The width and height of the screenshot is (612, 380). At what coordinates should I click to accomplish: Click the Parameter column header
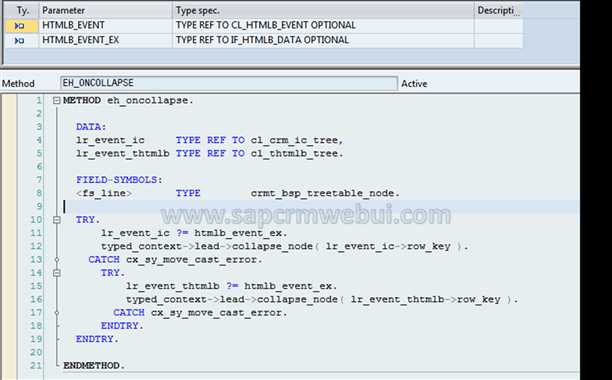(x=105, y=11)
